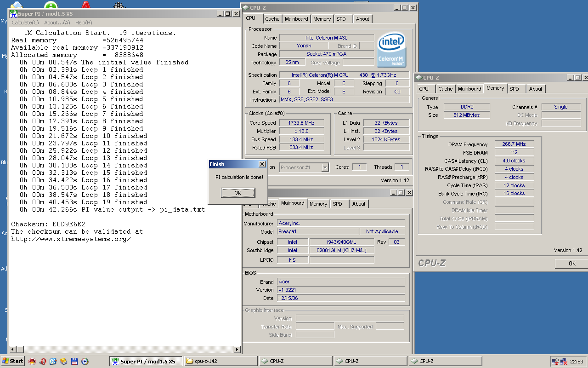Click memory type DDR2 field
Viewport: 588px width, 368px height.
click(467, 107)
